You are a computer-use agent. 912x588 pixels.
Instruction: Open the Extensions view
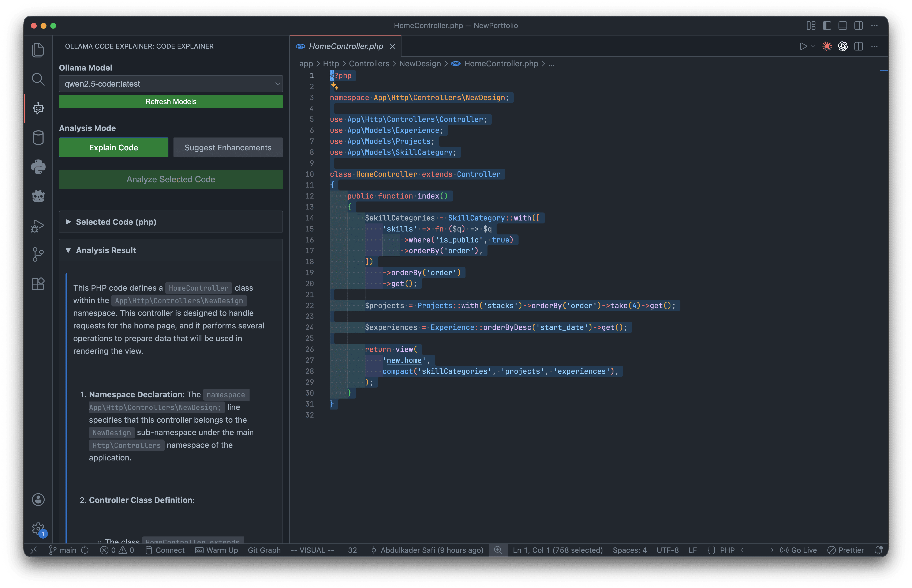(x=38, y=284)
